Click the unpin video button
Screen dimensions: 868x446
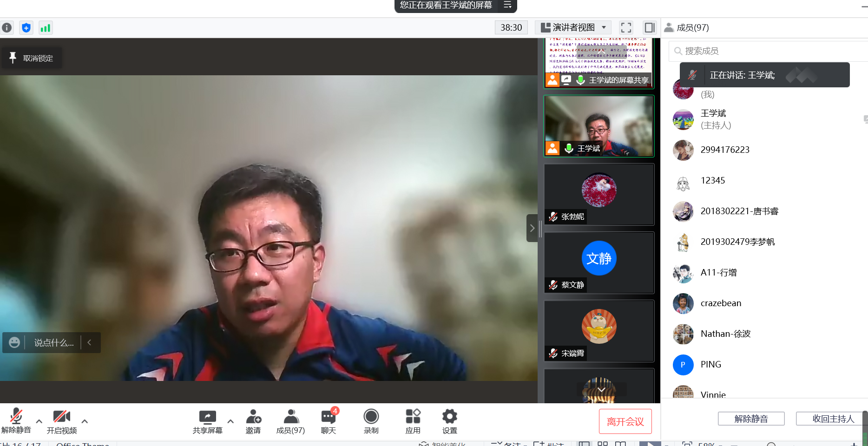pyautogui.click(x=32, y=58)
